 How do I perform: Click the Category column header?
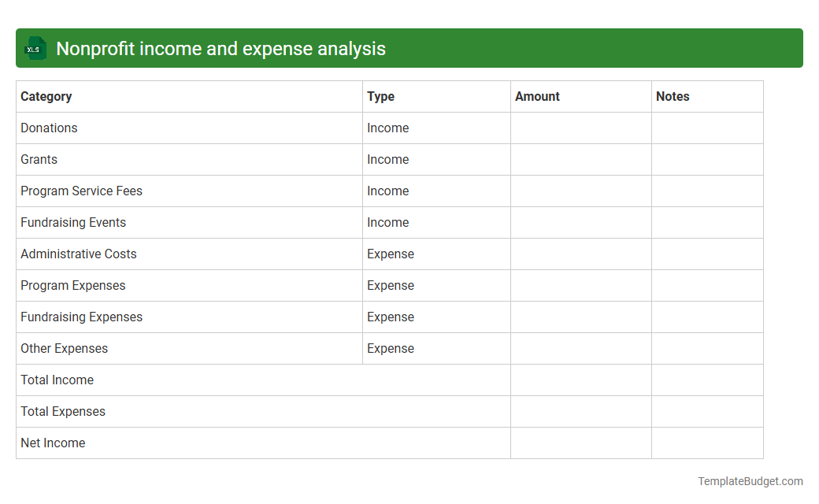click(x=46, y=96)
